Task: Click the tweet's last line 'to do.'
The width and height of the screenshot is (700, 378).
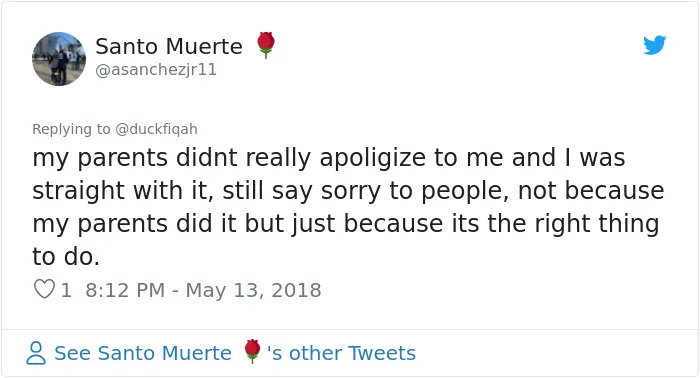Action: click(66, 257)
